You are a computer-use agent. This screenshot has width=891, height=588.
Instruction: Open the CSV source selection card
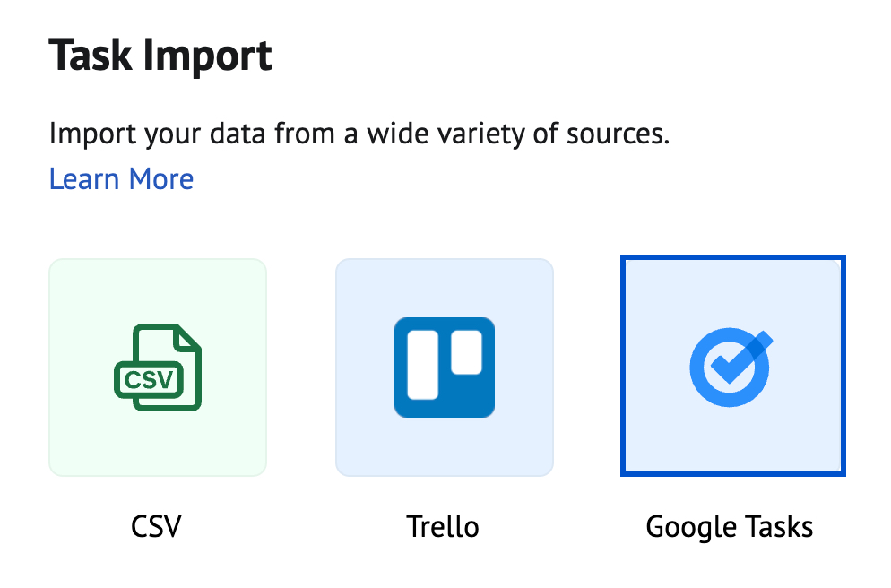point(158,366)
